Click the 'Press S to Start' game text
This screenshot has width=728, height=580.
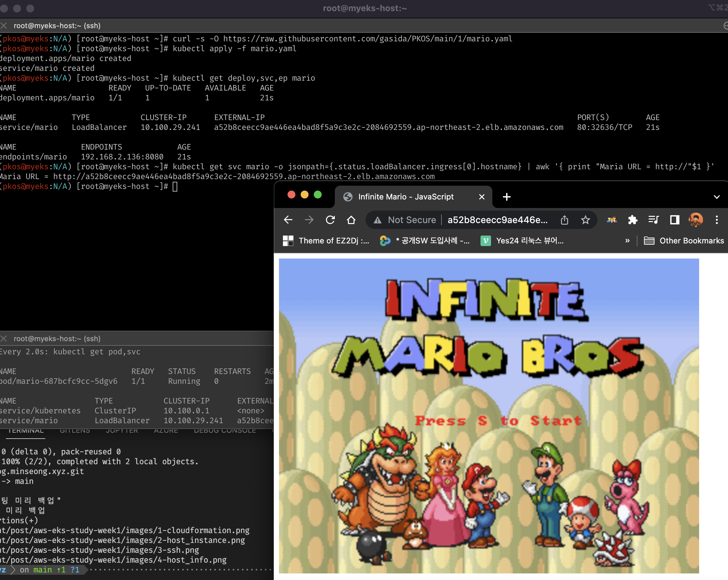click(498, 421)
